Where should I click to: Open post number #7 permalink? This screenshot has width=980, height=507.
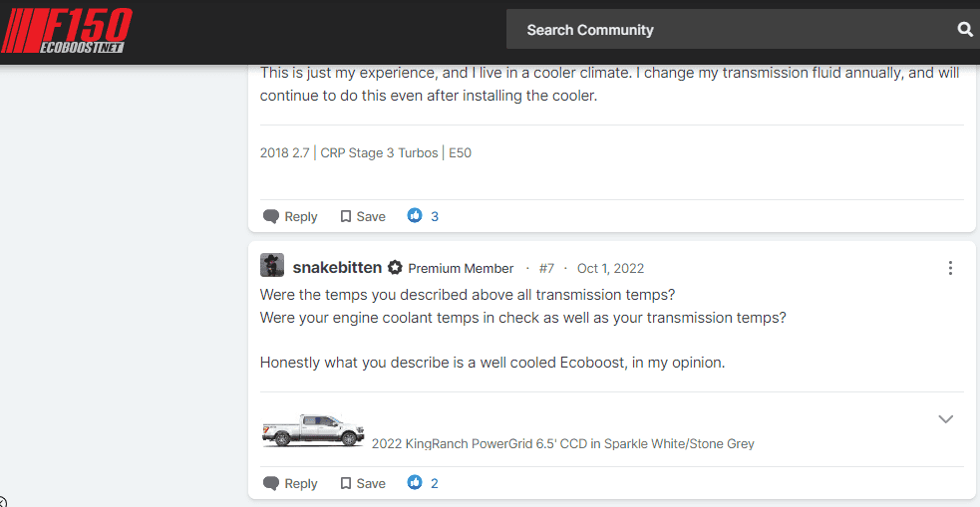tap(547, 269)
